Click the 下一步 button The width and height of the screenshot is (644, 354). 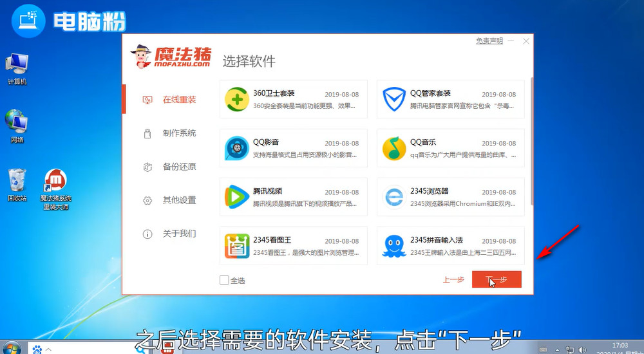tap(497, 279)
